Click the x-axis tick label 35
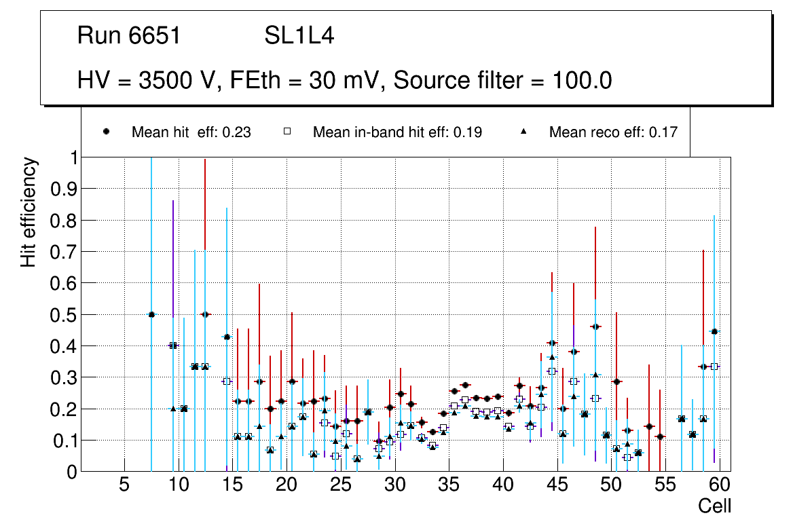 pyautogui.click(x=449, y=485)
